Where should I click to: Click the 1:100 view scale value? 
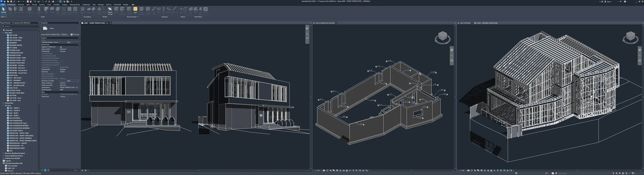[x=462, y=170]
